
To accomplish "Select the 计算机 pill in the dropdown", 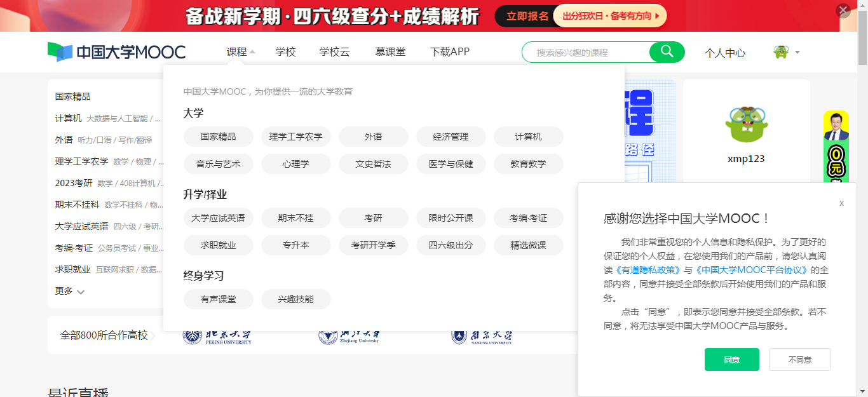I will point(529,137).
